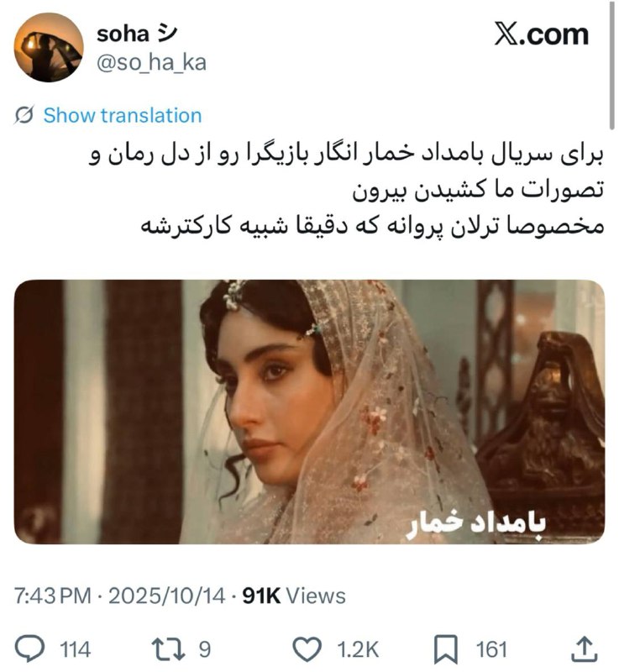Click the 161 bookmarks count
This screenshot has height=672, width=619.
pyautogui.click(x=491, y=649)
